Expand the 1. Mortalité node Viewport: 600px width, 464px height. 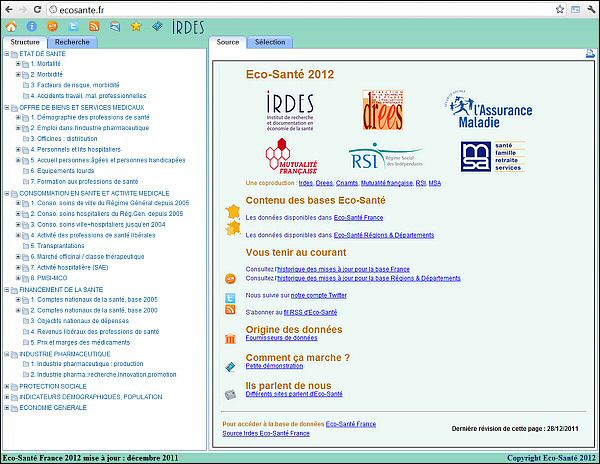click(x=18, y=64)
